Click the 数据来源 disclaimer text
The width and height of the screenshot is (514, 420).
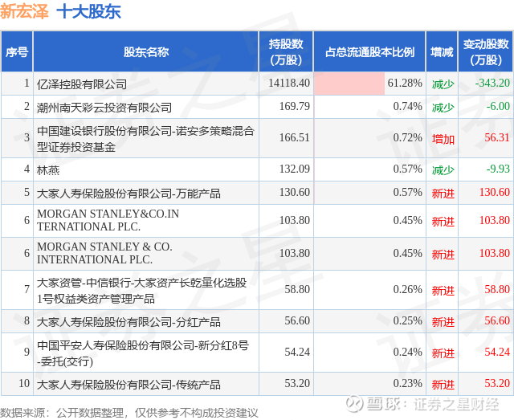click(129, 413)
